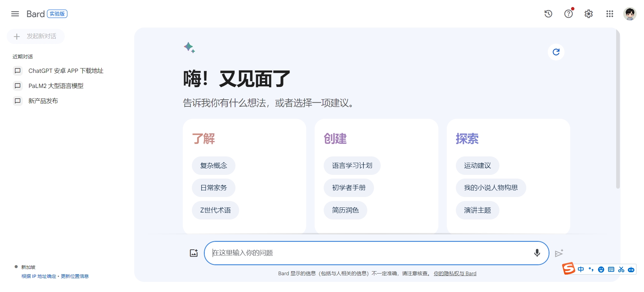Open Sogou emoji face icon

pos(601,270)
